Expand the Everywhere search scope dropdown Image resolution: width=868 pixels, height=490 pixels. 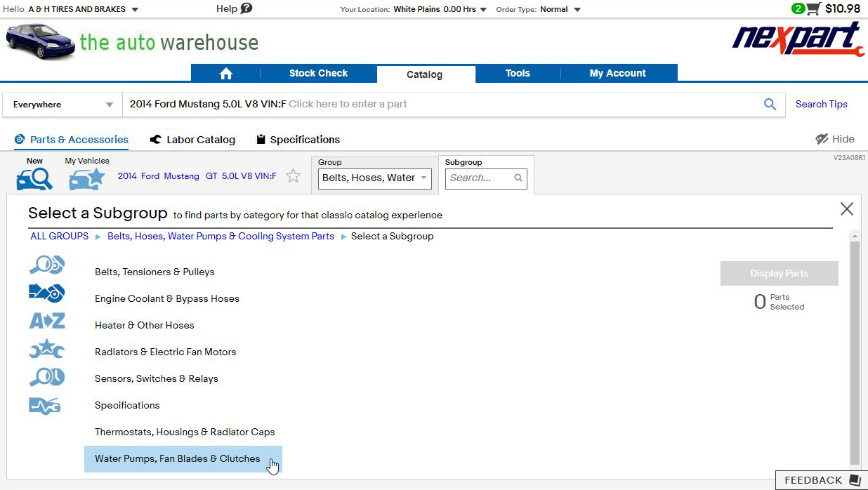(63, 105)
